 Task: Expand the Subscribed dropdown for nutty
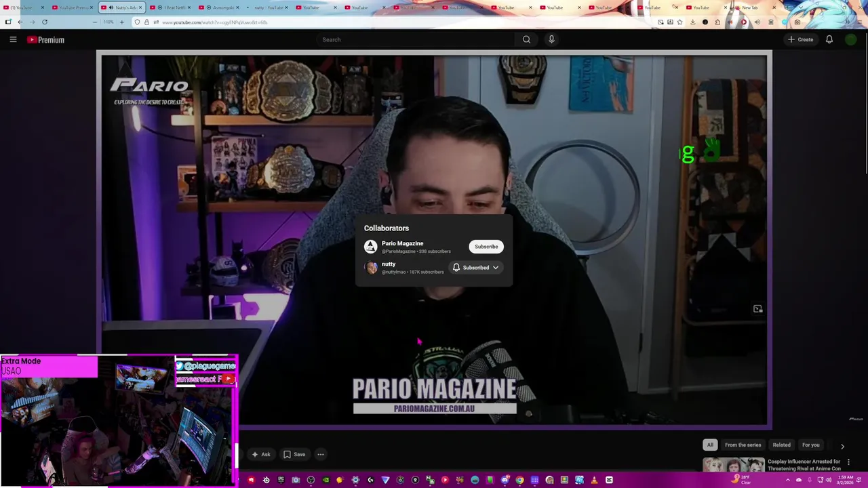coord(476,268)
